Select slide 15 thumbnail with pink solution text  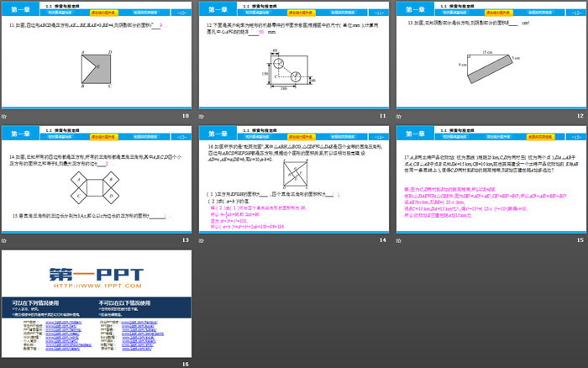coord(491,180)
